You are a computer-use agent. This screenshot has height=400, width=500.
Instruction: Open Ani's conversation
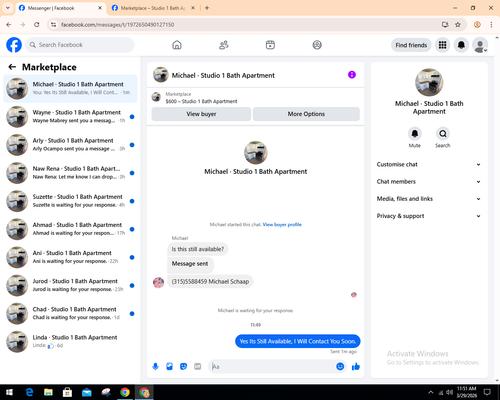coord(70,257)
